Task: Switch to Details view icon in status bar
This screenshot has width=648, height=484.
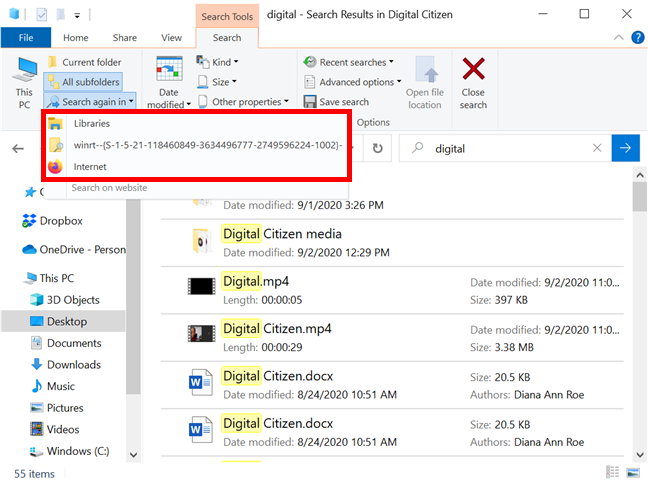Action: point(612,472)
